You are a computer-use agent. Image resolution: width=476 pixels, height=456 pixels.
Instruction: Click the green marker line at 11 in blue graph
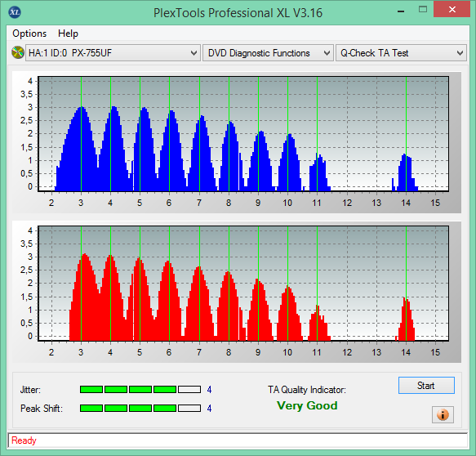click(317, 134)
